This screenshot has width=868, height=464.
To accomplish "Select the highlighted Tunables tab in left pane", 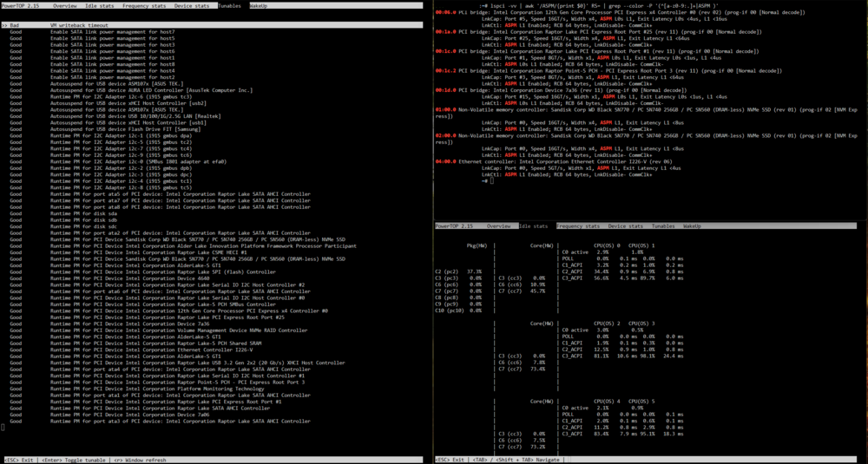I will point(229,5).
